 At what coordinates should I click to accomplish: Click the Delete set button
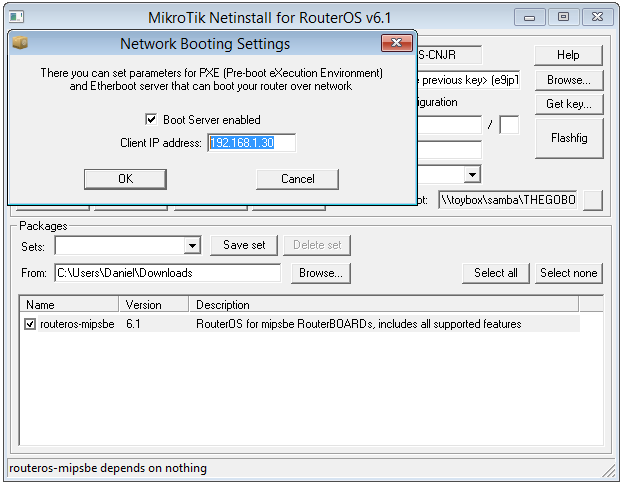coord(317,245)
